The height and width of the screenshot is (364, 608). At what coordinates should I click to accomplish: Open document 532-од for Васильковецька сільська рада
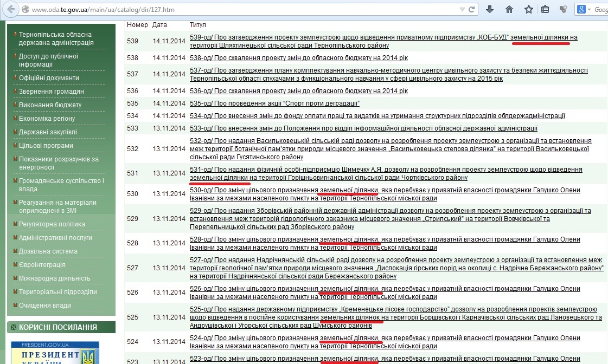point(391,149)
